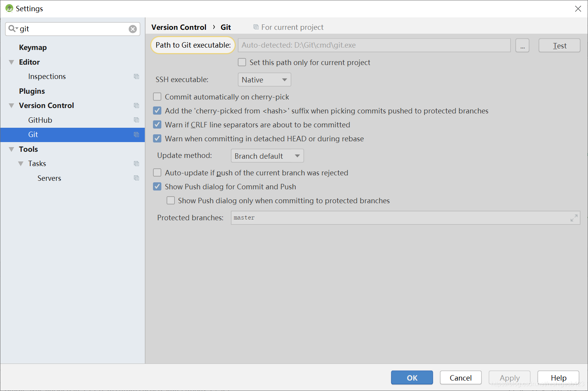This screenshot has width=588, height=391.
Task: Click the Apply button
Action: [509, 378]
